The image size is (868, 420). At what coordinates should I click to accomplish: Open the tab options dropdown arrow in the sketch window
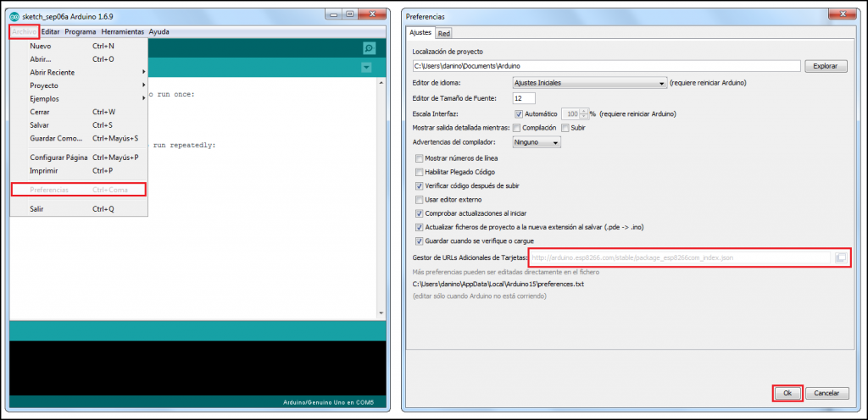click(x=366, y=68)
